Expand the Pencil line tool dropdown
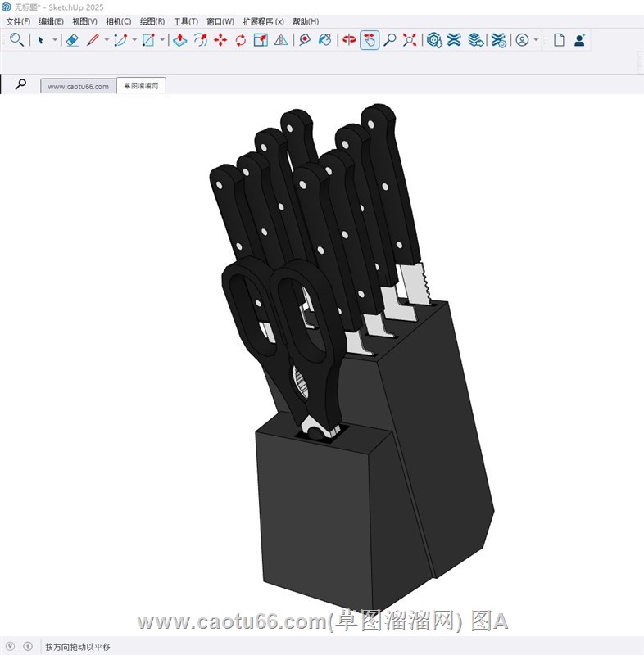The image size is (644, 655). coord(106,39)
